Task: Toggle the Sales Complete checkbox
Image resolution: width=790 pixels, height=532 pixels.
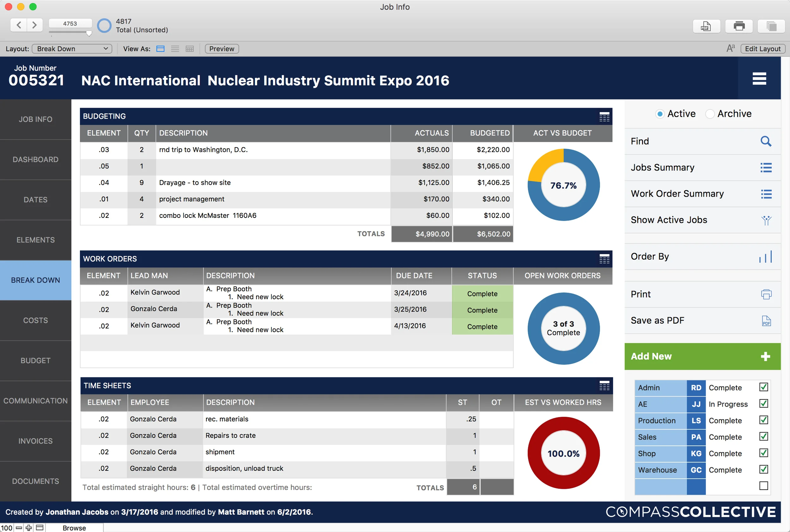Action: [763, 436]
